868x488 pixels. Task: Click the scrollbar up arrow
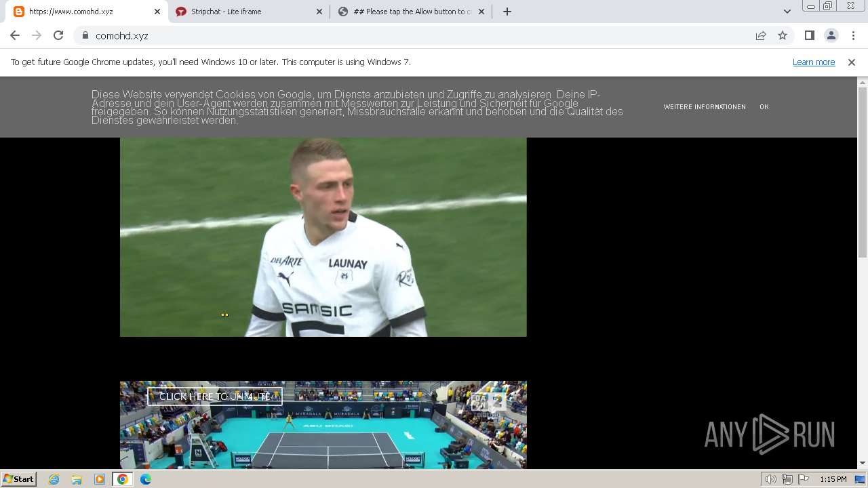[x=863, y=81]
